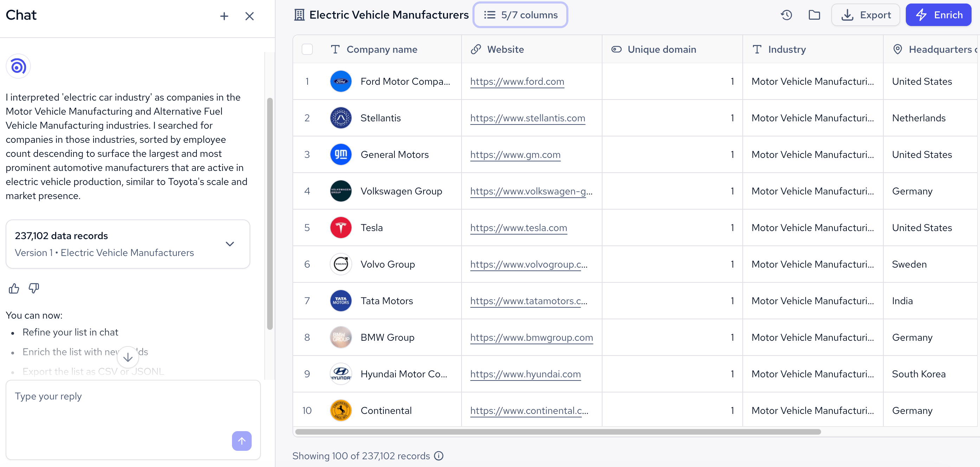Close the Chat panel
Image resolution: width=980 pixels, height=467 pixels.
[x=250, y=16]
